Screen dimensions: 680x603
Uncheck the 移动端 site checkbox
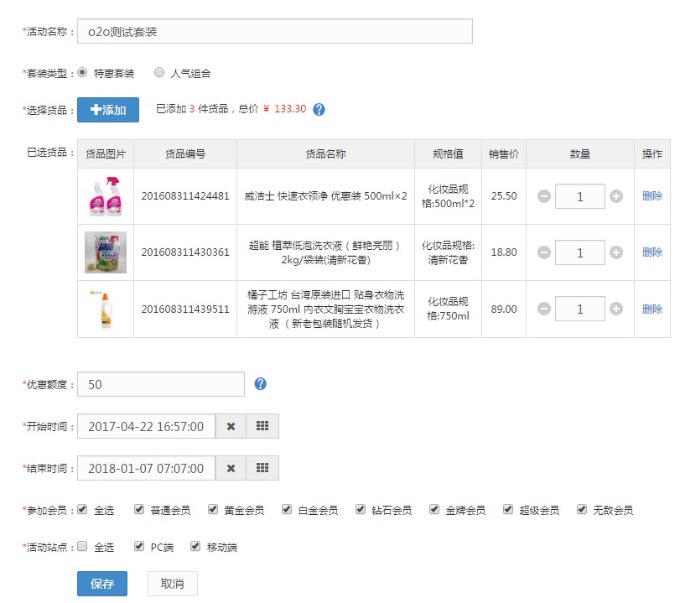click(195, 547)
